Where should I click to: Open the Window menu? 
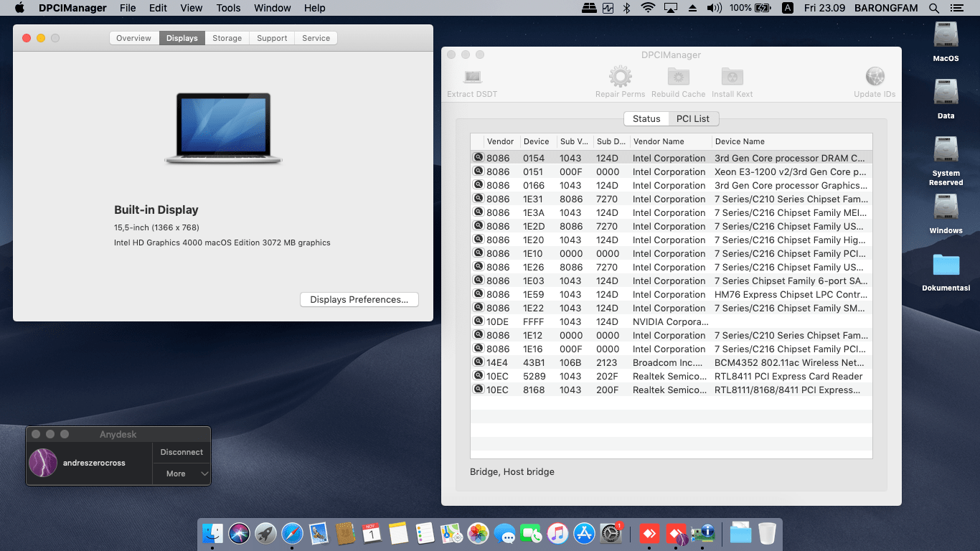[273, 8]
